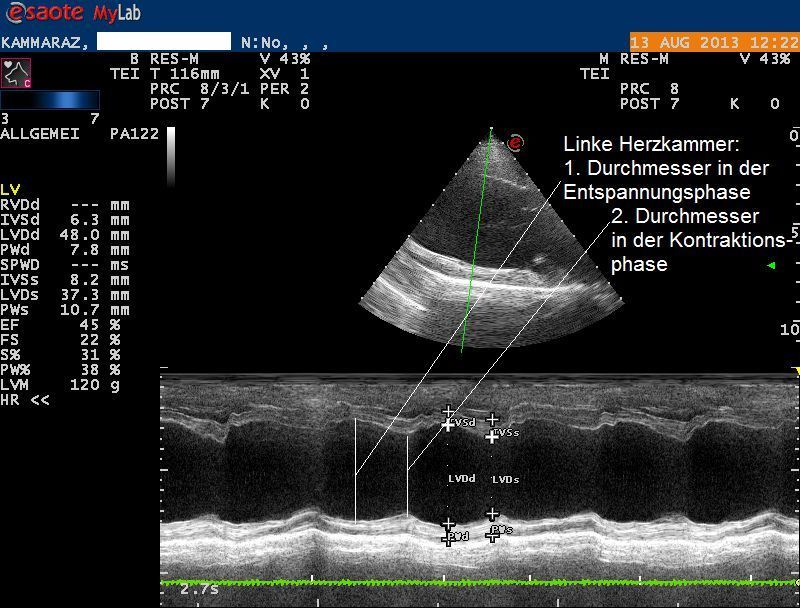Click the blue color map bar
Image resolution: width=800 pixels, height=608 pixels.
coord(50,100)
